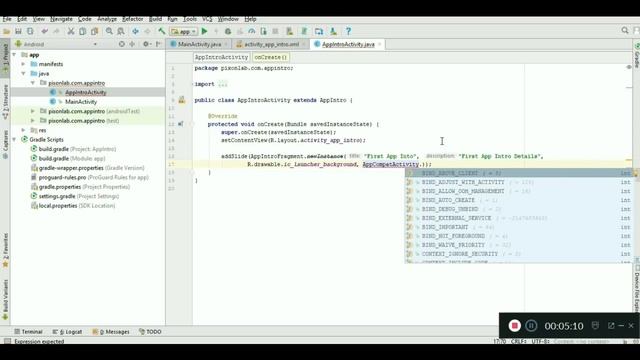Image resolution: width=640 pixels, height=360 pixels.
Task: Click the CRLF line separator in status bar
Action: [518, 341]
